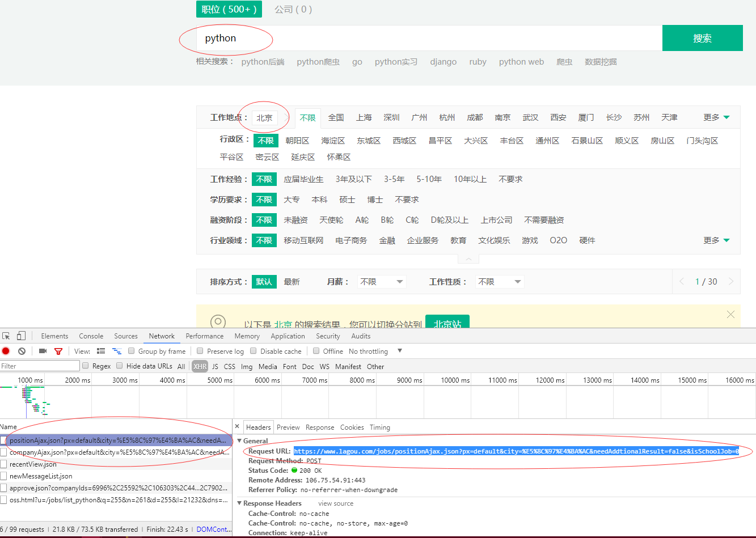
Task: Tick the Hide data URLs checkbox
Action: click(x=119, y=366)
